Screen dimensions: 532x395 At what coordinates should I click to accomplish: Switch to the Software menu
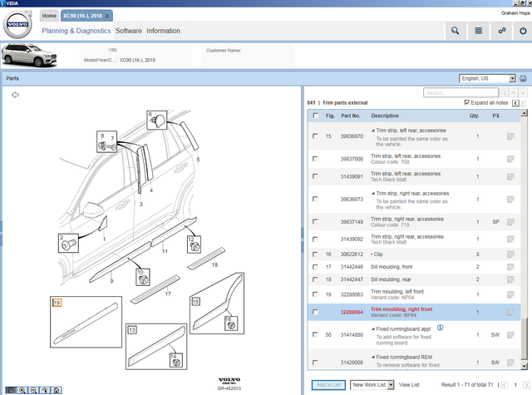point(128,31)
